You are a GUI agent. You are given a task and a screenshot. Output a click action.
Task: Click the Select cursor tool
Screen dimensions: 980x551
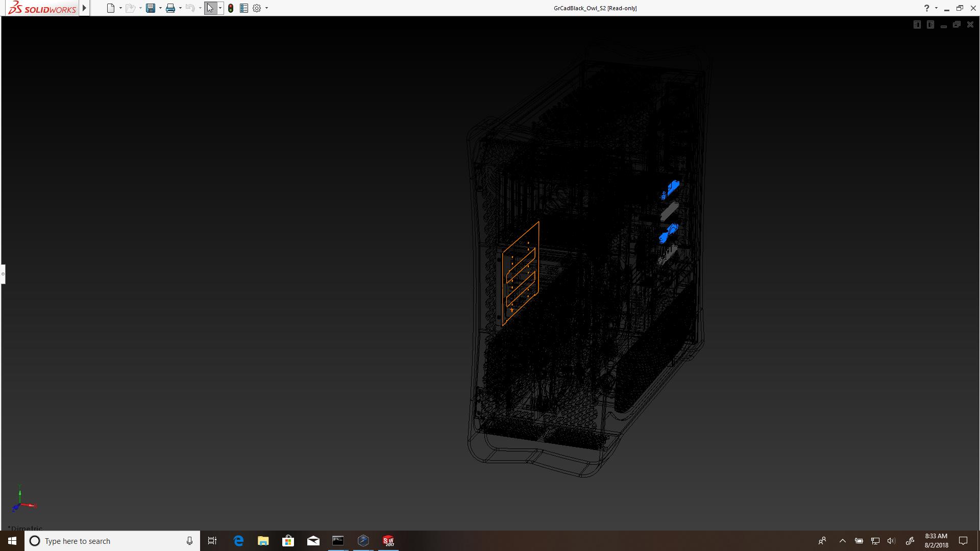click(210, 8)
